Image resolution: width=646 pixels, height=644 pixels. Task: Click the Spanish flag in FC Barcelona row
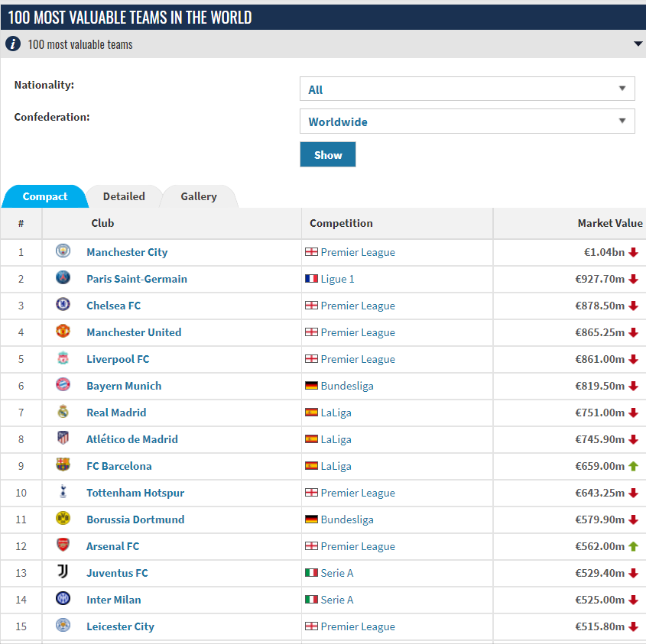(311, 466)
